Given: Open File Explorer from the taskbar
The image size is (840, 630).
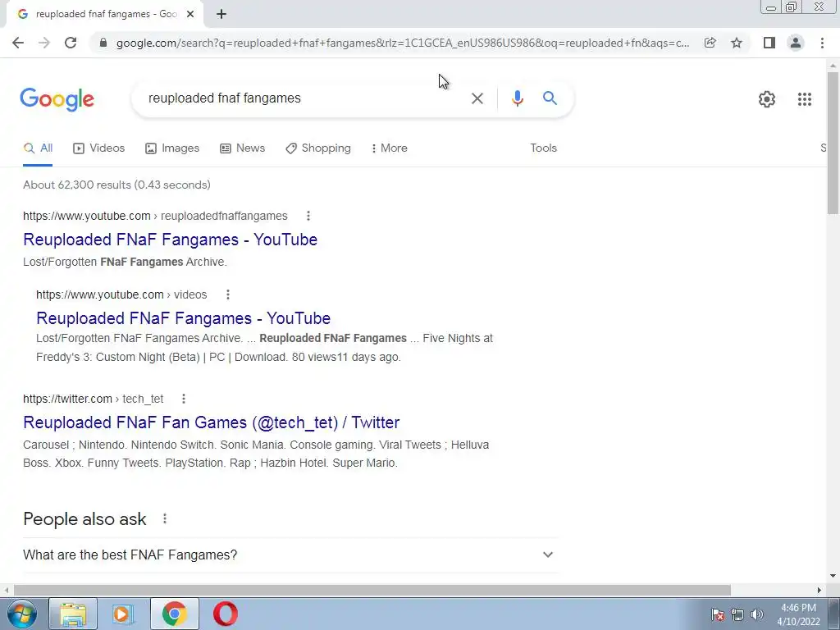Looking at the screenshot, I should click(73, 614).
